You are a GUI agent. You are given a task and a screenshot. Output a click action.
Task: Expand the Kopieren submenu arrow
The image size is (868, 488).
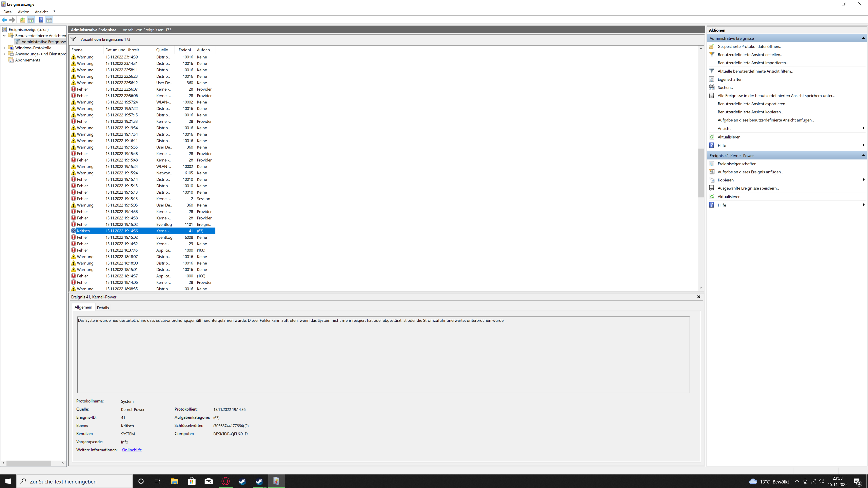[863, 180]
